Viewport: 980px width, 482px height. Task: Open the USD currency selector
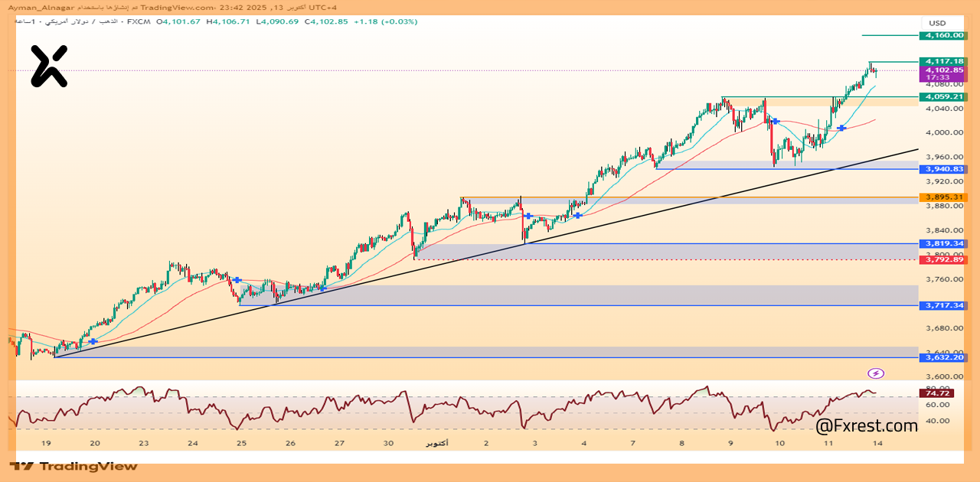tap(937, 23)
